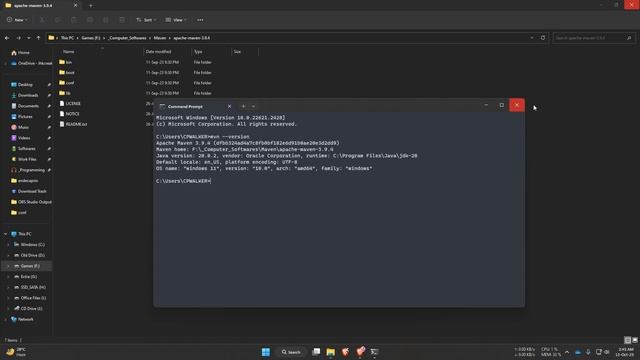640x360 pixels.
Task: Open the recent locations dropdown arrow
Action: click(x=29, y=38)
